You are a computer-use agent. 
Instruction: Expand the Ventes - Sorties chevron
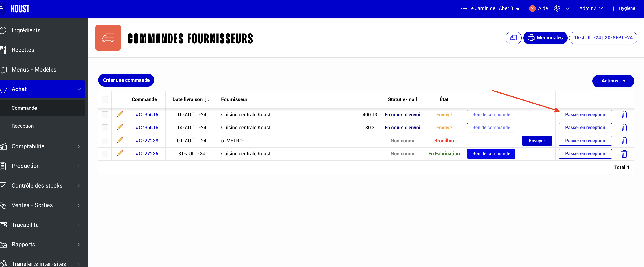[x=79, y=205]
